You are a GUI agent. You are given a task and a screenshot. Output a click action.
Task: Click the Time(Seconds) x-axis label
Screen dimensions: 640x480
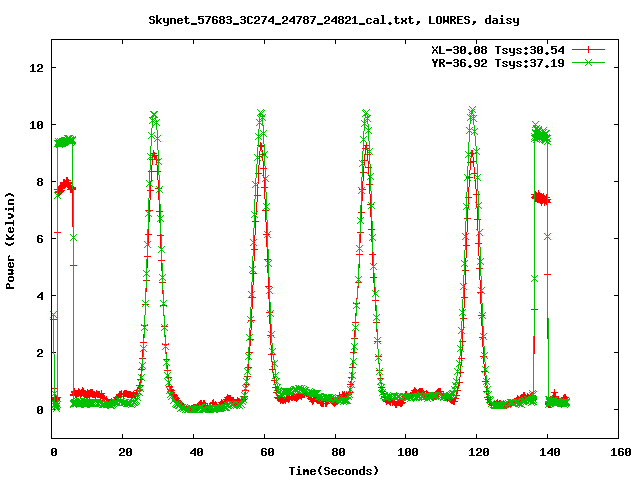click(334, 471)
